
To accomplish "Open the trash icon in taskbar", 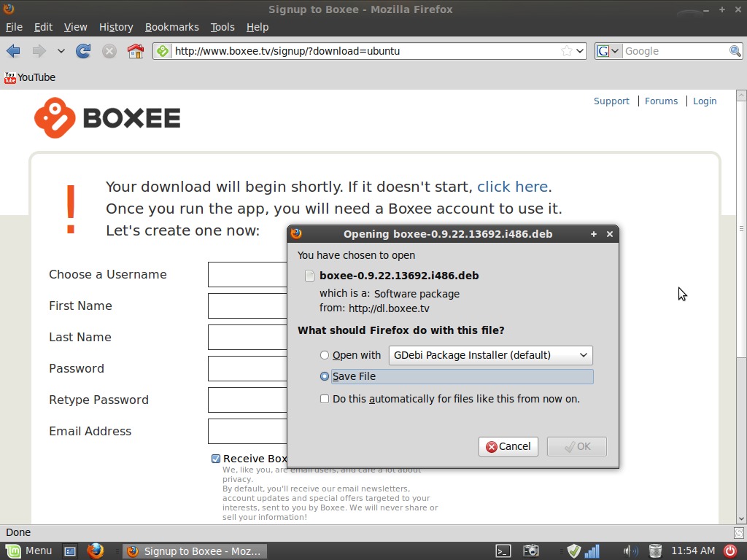I will 656,551.
